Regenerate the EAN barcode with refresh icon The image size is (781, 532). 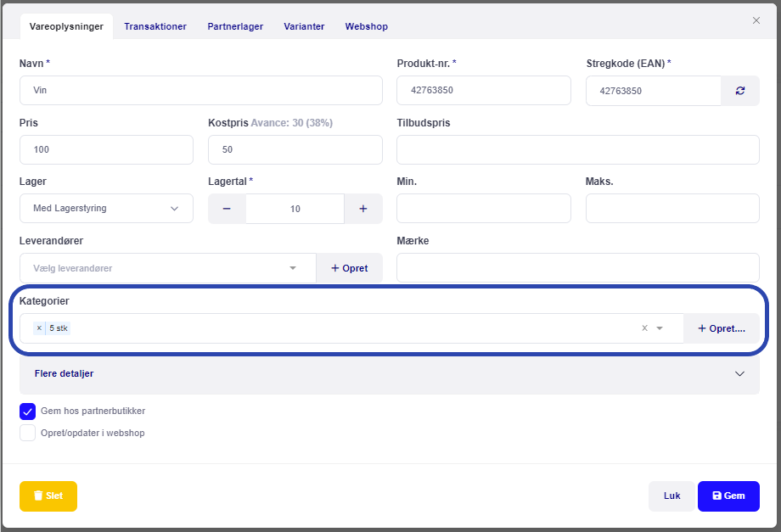click(x=739, y=91)
